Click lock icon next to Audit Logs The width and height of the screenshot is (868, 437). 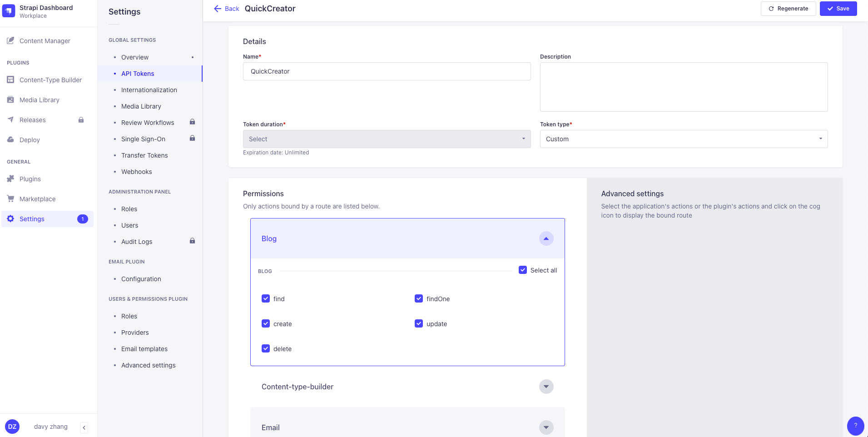point(192,241)
